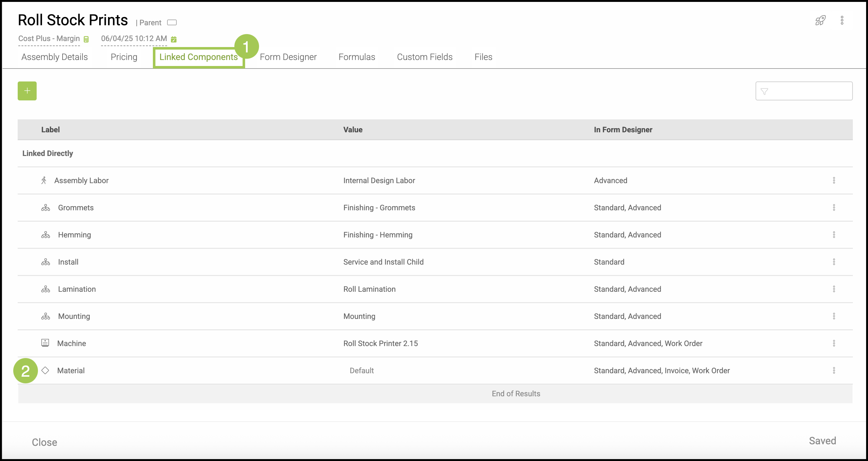Open the Assembly Labor row options menu
The width and height of the screenshot is (868, 461).
click(834, 181)
